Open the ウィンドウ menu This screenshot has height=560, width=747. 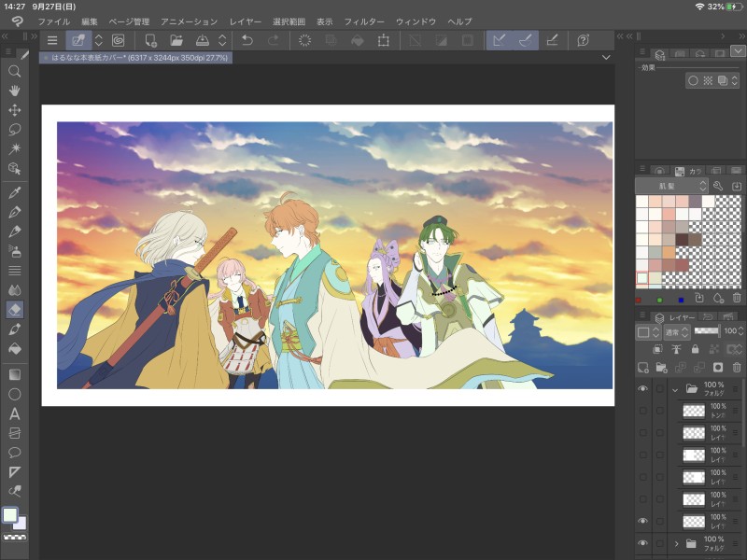click(416, 21)
